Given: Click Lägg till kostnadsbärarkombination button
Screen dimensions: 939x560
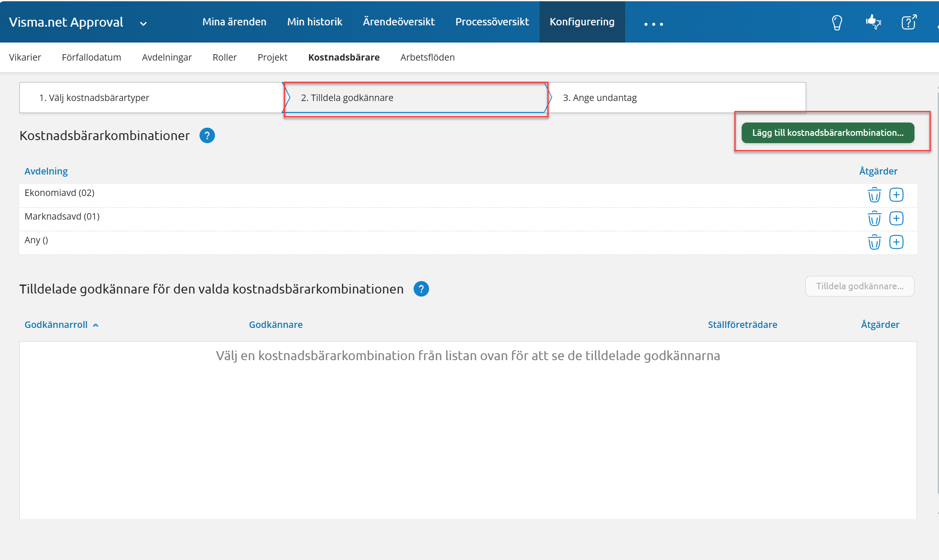Looking at the screenshot, I should [828, 133].
